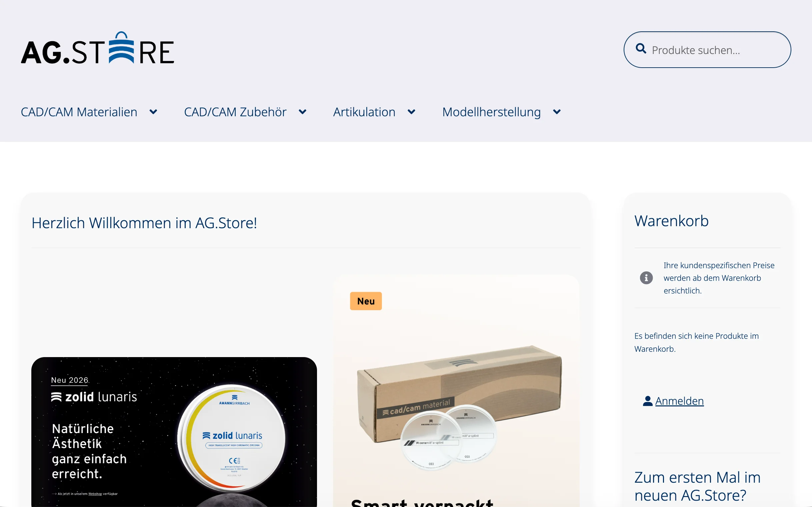Click the Neu badge on product card

coord(366,301)
